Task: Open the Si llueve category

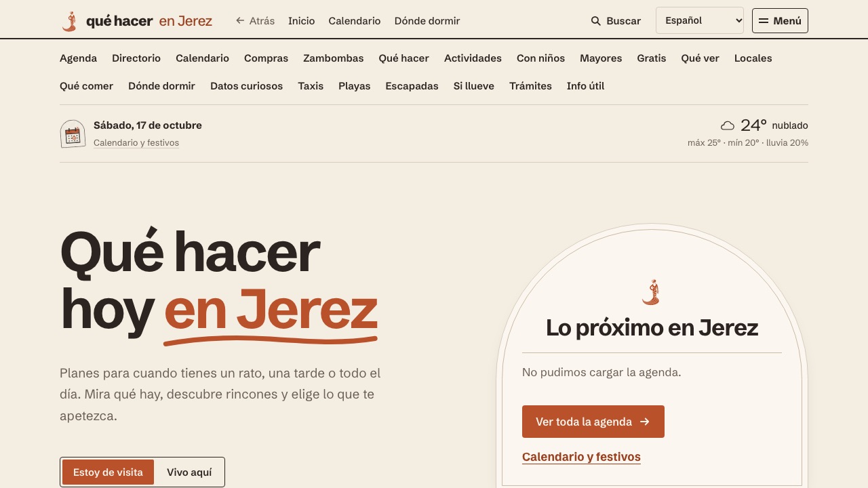Action: (473, 86)
